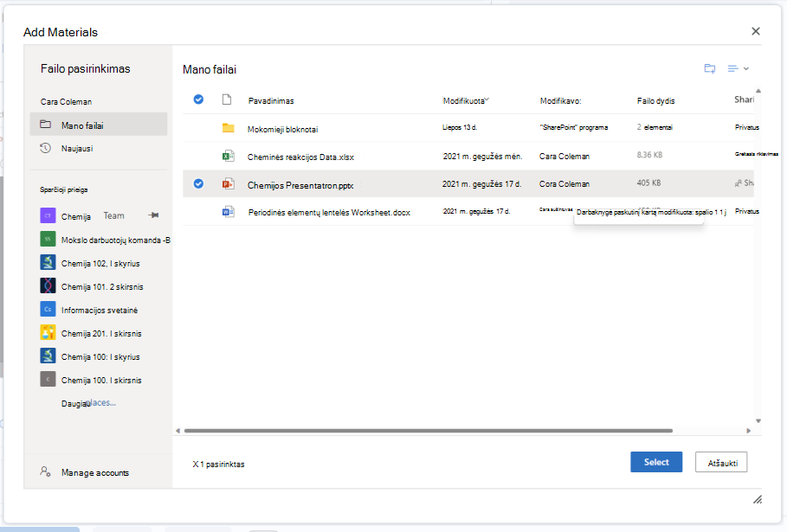
Task: Click the Select button
Action: pyautogui.click(x=656, y=462)
